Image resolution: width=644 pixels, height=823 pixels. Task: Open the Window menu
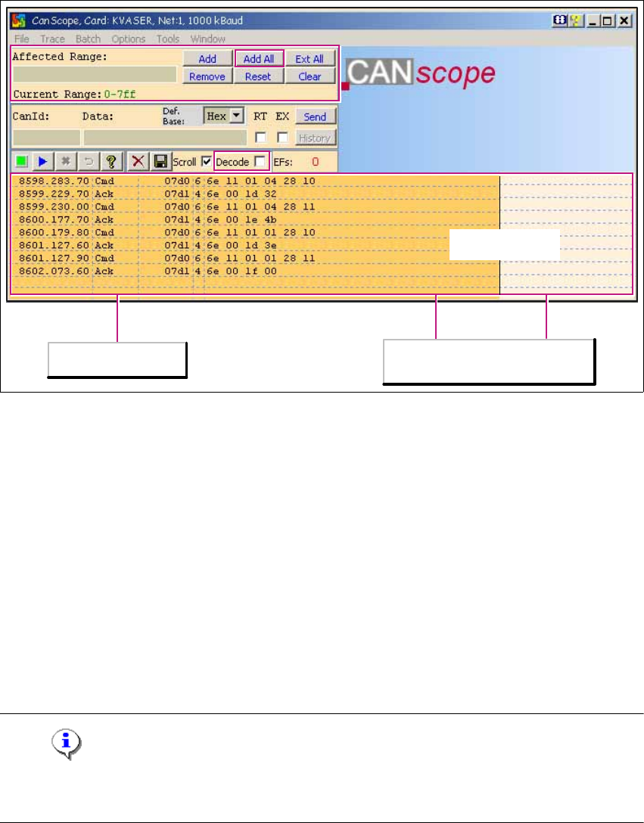pos(207,39)
